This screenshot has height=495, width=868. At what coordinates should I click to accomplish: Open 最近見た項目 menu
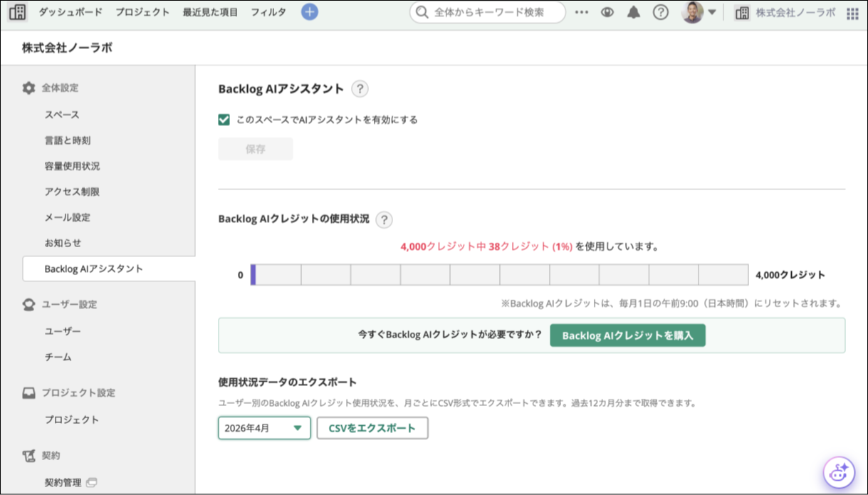210,12
